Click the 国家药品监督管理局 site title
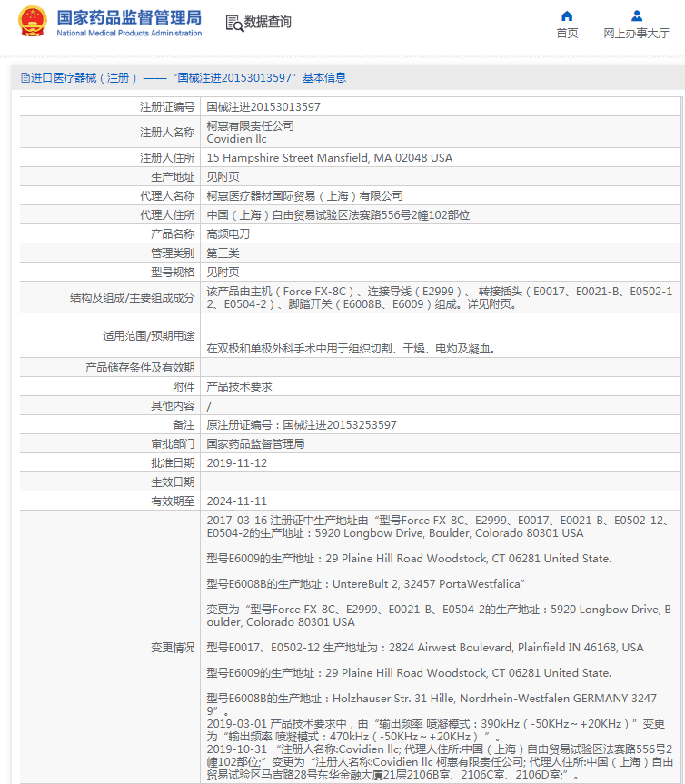This screenshot has height=784, width=685. click(129, 18)
